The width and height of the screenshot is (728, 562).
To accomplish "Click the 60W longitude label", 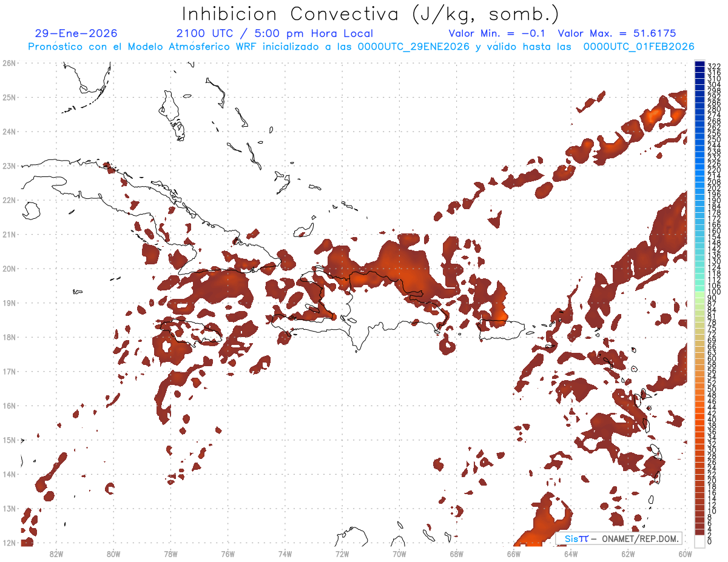I will pyautogui.click(x=685, y=554).
